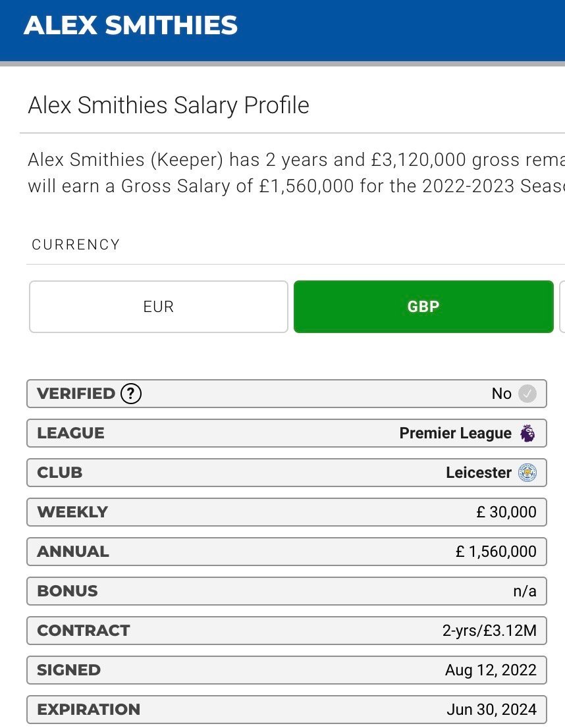The height and width of the screenshot is (728, 565).
Task: Click the CURRENCY section label
Action: (x=76, y=245)
